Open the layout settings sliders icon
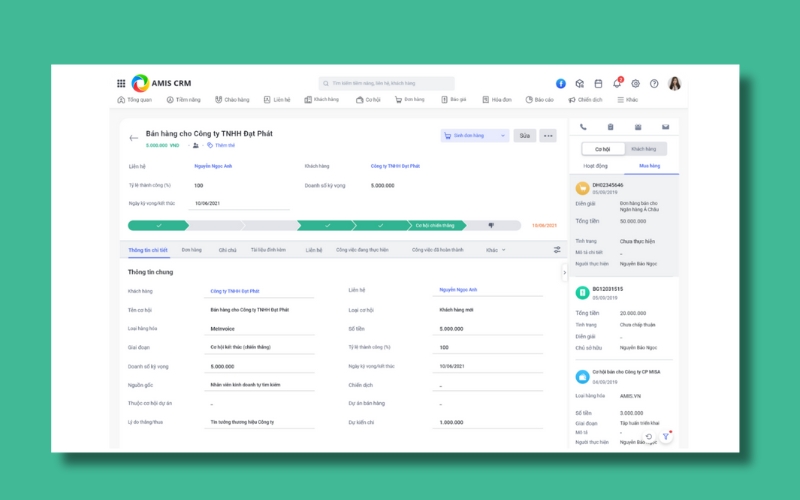 click(557, 249)
